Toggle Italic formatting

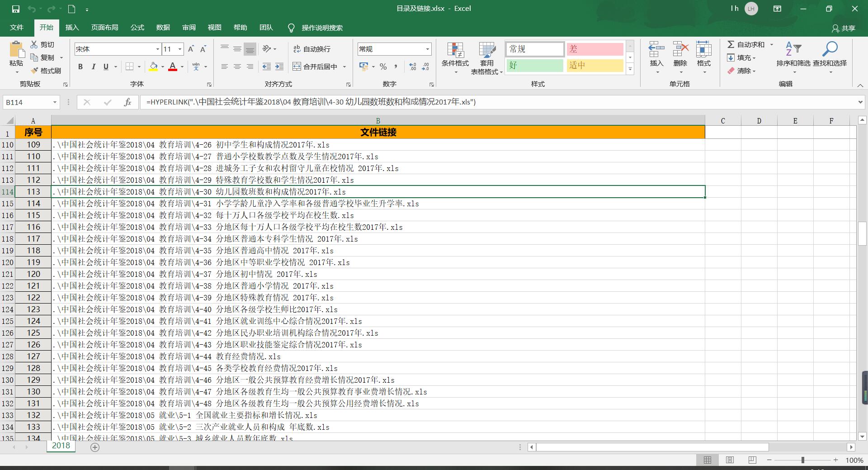pos(93,66)
